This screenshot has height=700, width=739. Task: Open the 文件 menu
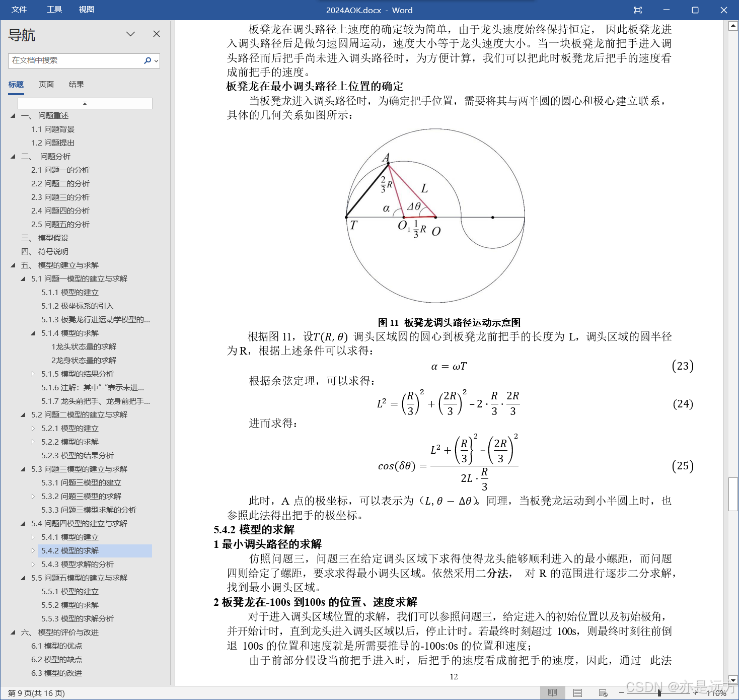tap(19, 10)
